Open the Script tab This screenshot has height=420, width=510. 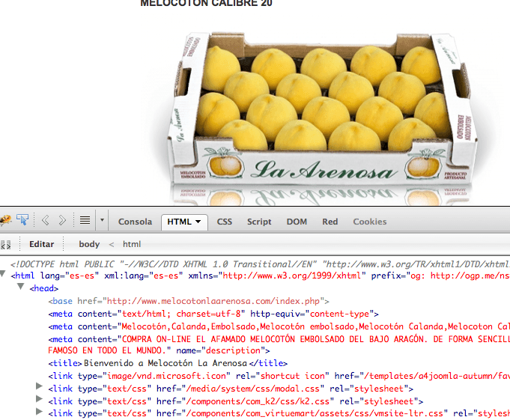coord(259,222)
